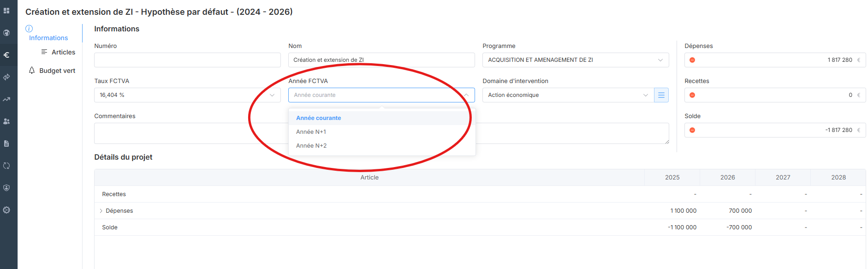Click the list icon beside Domaine d'intervention
Screen dimensions: 868x269
(661, 95)
